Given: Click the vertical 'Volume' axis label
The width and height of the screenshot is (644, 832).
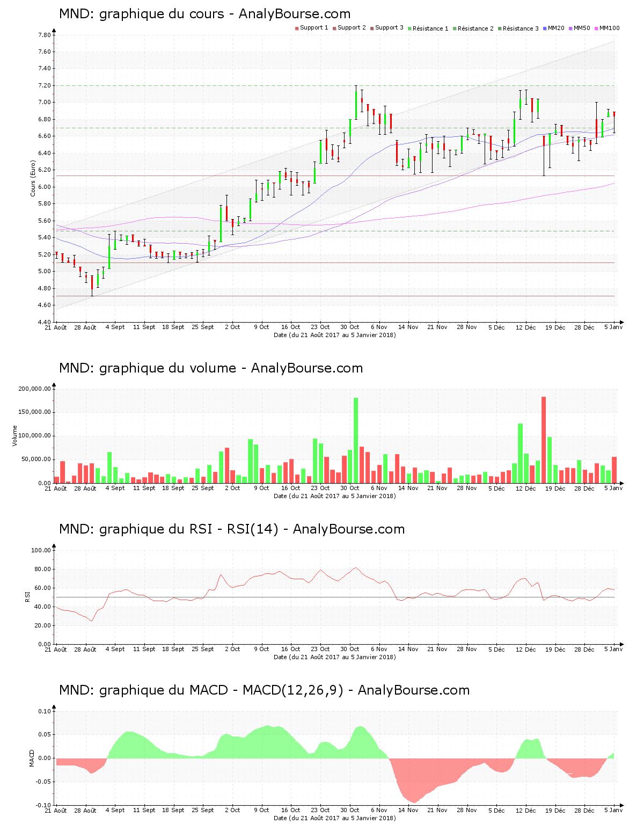Looking at the screenshot, I should (15, 436).
